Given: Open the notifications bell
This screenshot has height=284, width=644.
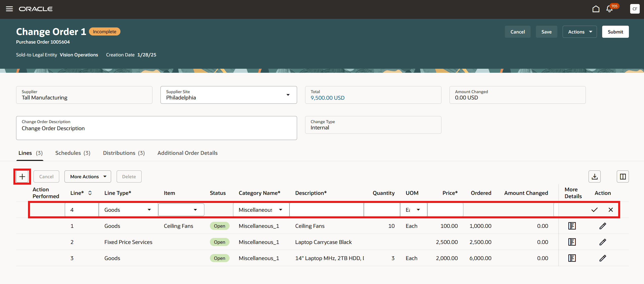Looking at the screenshot, I should click(609, 9).
